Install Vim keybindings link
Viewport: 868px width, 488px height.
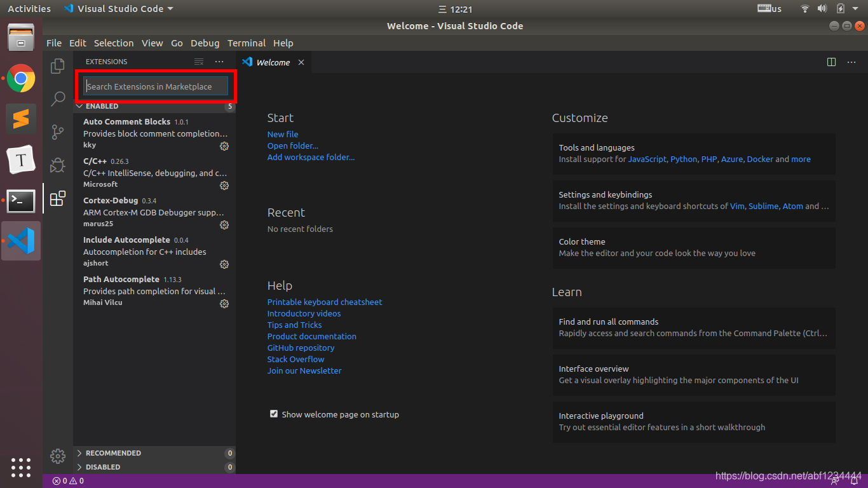pos(737,206)
